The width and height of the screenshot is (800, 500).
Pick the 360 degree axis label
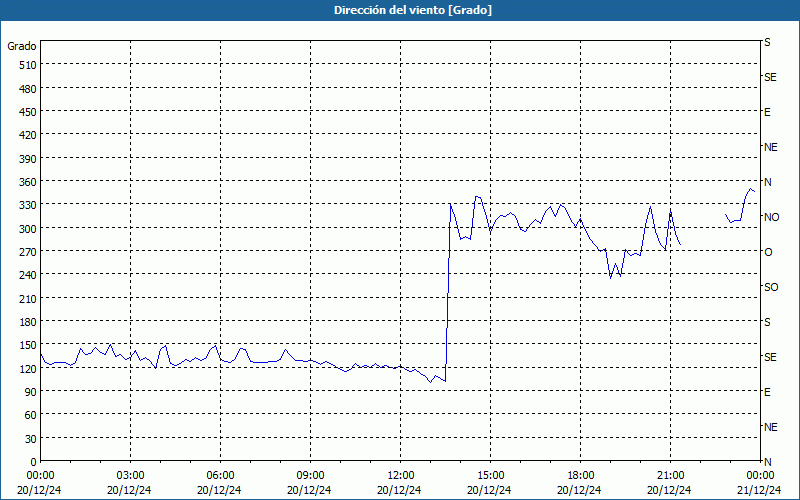(x=28, y=182)
